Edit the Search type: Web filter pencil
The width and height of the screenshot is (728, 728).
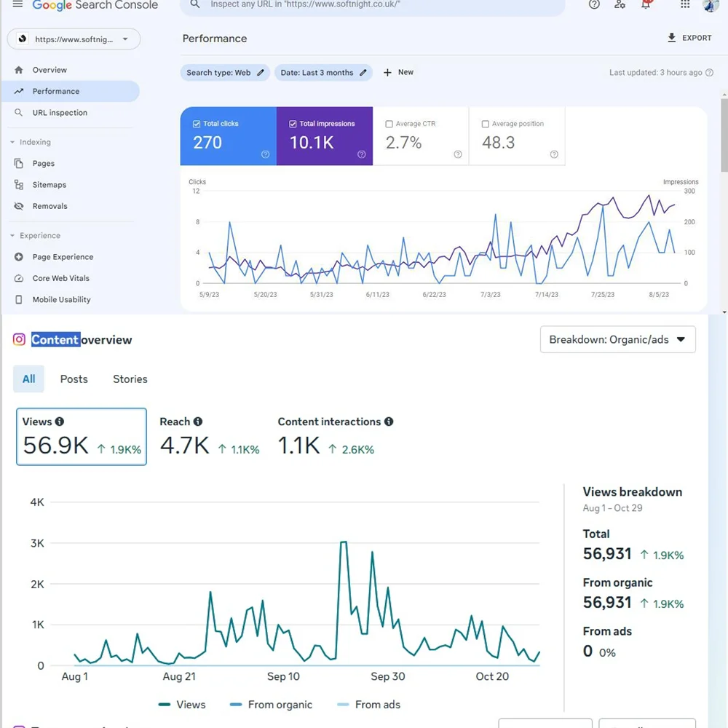[261, 73]
